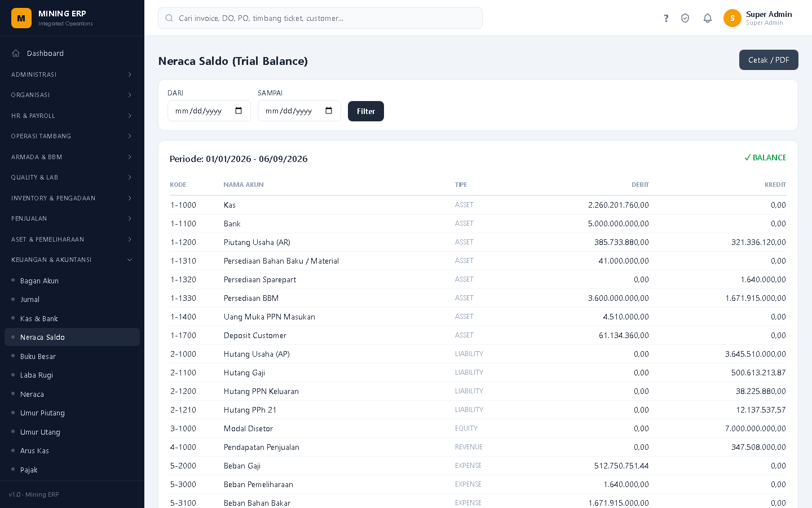812x508 pixels.
Task: Click the Mining ERP logo icon
Action: (21, 18)
